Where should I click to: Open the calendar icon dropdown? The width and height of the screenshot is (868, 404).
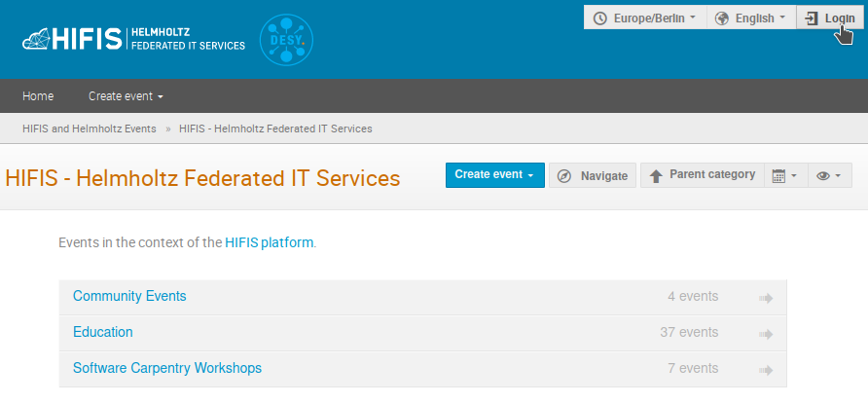tap(785, 175)
